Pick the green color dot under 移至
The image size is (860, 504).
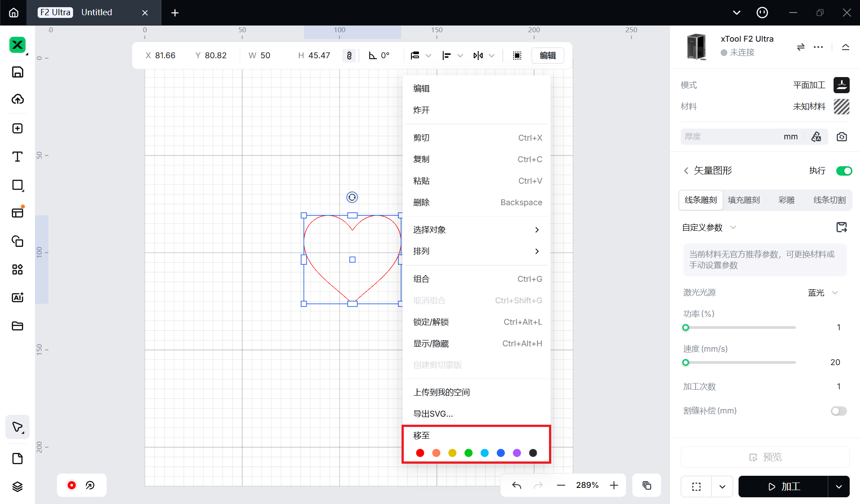tap(468, 453)
